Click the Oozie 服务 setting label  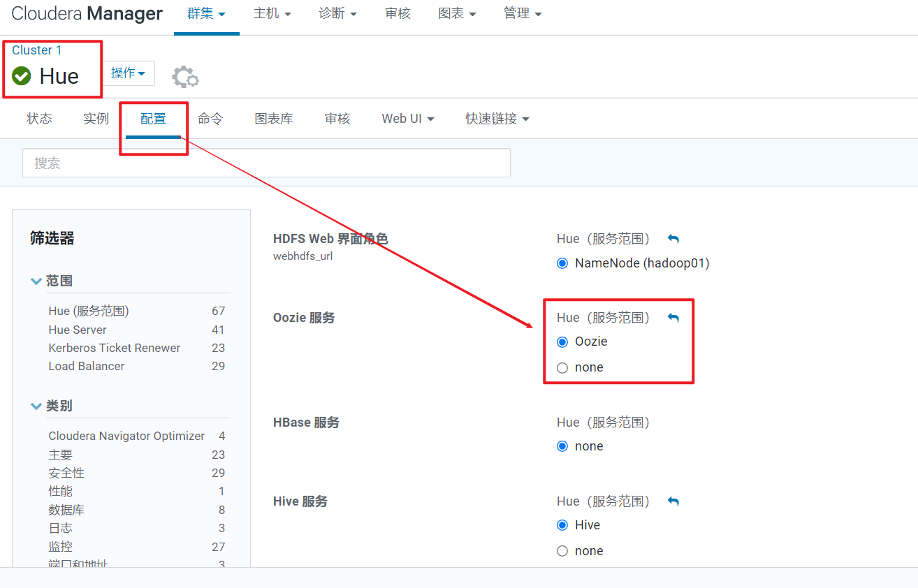click(x=304, y=318)
